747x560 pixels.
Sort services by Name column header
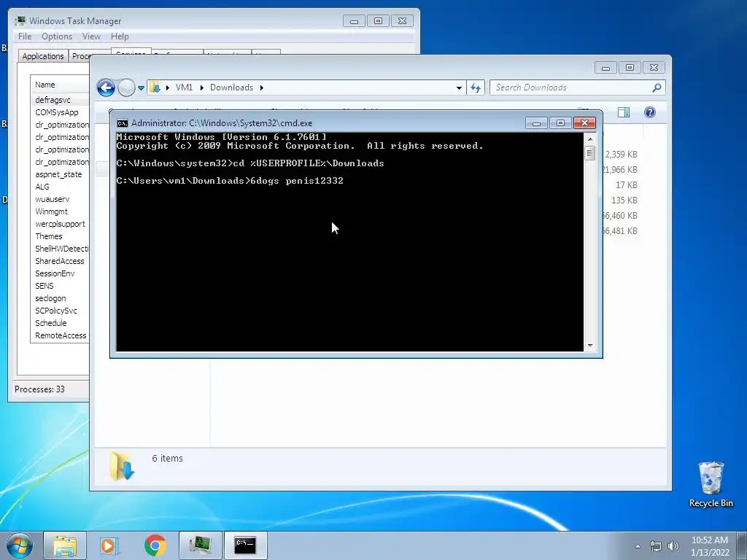[x=60, y=85]
